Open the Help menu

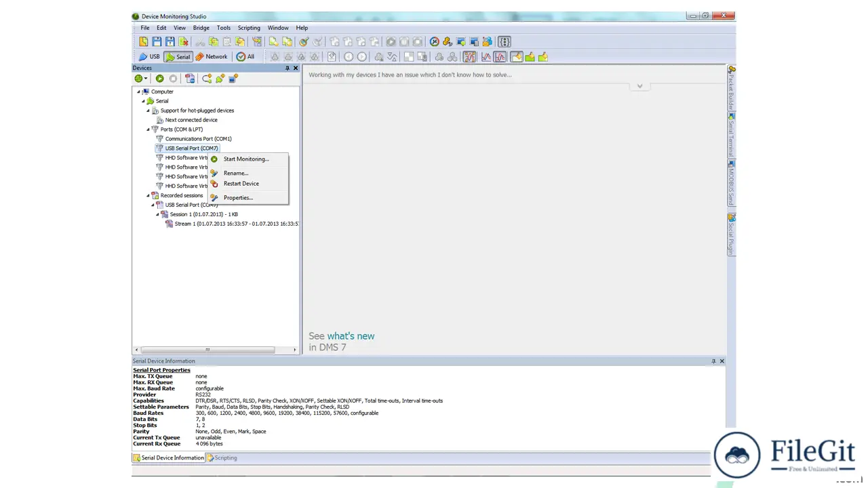(302, 28)
